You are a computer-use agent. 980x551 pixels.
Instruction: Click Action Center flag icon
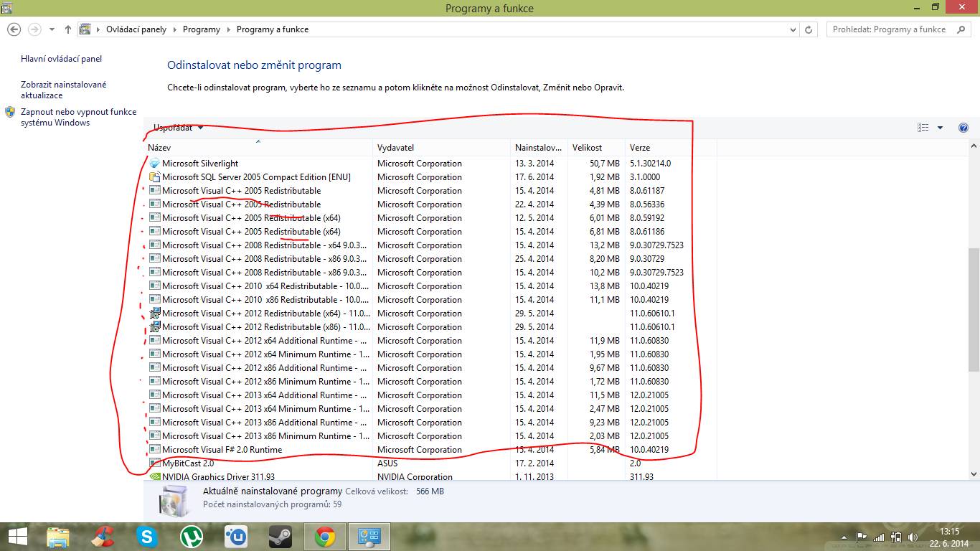[862, 537]
